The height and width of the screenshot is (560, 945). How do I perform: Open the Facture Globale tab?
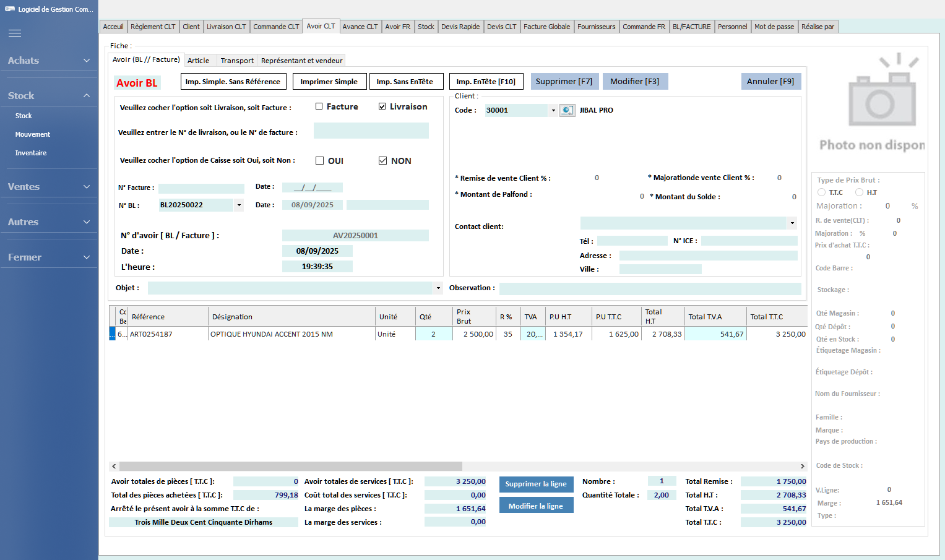pos(546,27)
